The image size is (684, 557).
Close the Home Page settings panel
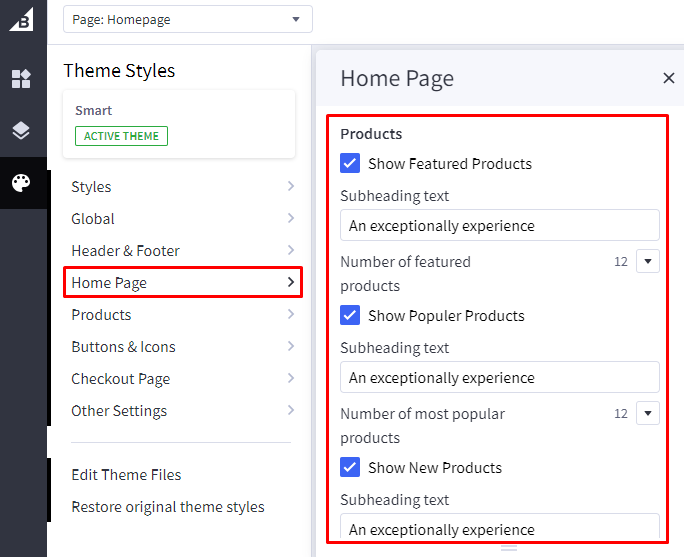(669, 78)
